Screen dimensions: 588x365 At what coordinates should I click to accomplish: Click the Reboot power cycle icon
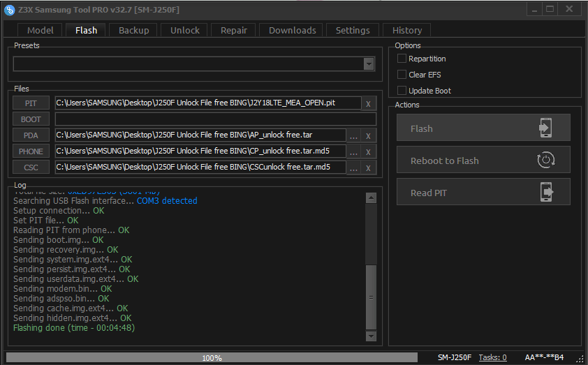[545, 160]
